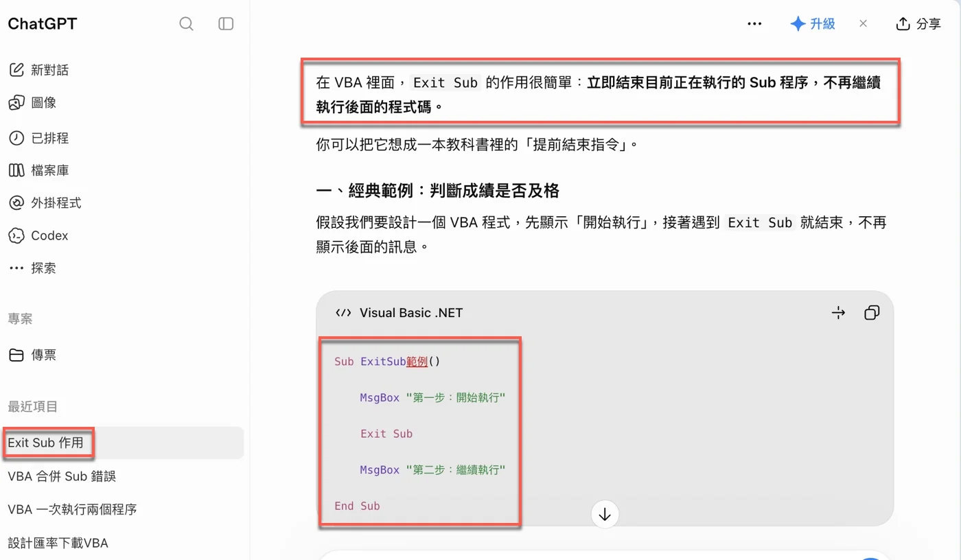Click the 最近項目 section header
The width and height of the screenshot is (961, 560).
(33, 407)
